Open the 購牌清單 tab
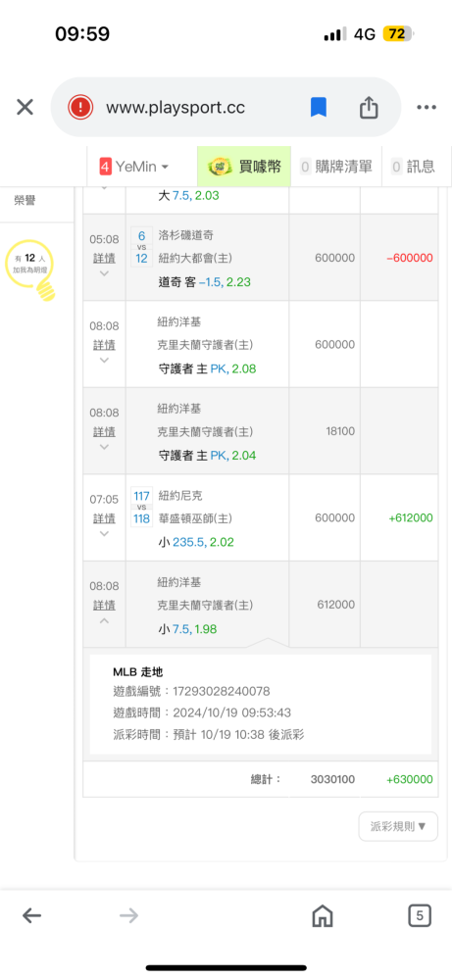Screen dimensions: 452x980 point(336,167)
